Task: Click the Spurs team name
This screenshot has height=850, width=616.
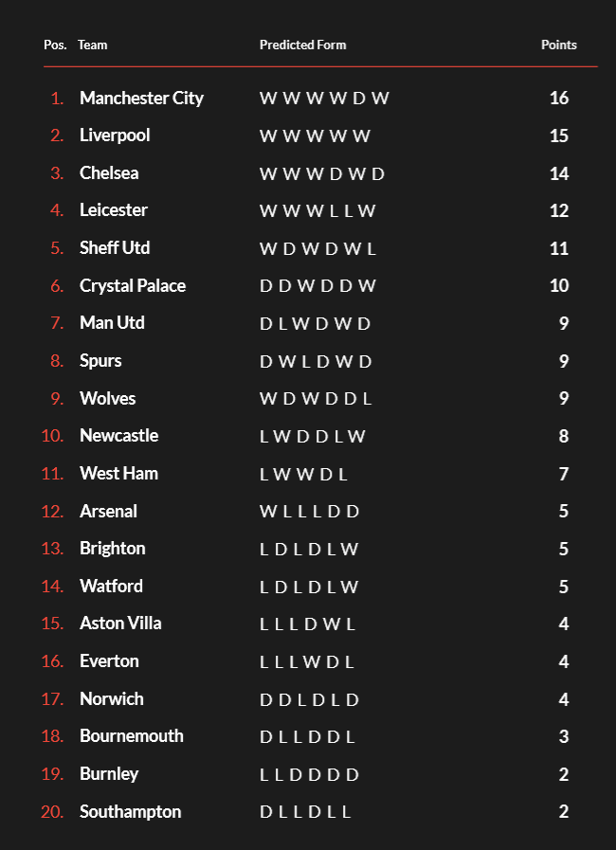Action: (100, 361)
